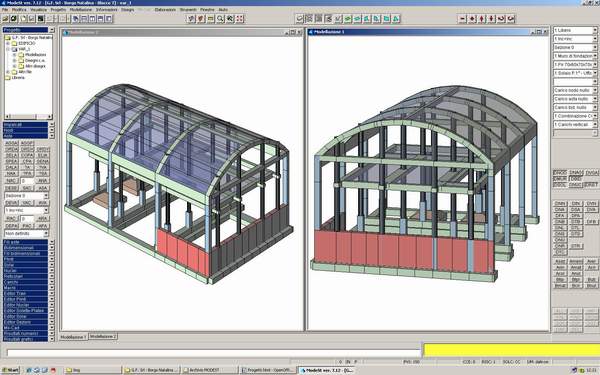This screenshot has height=375, width=600.
Task: Open the Strumenti menu
Action: click(188, 10)
